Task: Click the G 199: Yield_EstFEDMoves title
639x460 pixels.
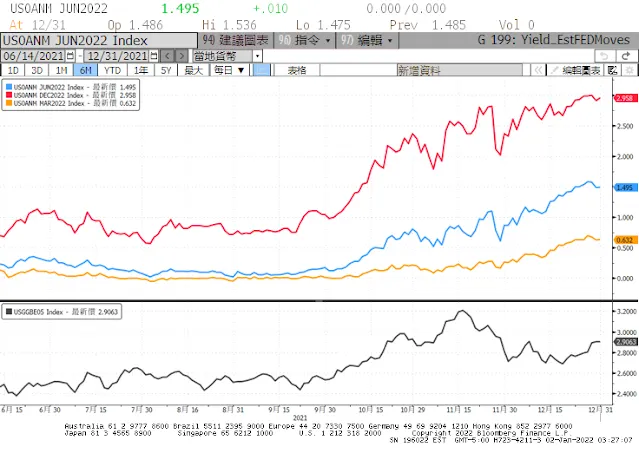Action: coord(553,40)
